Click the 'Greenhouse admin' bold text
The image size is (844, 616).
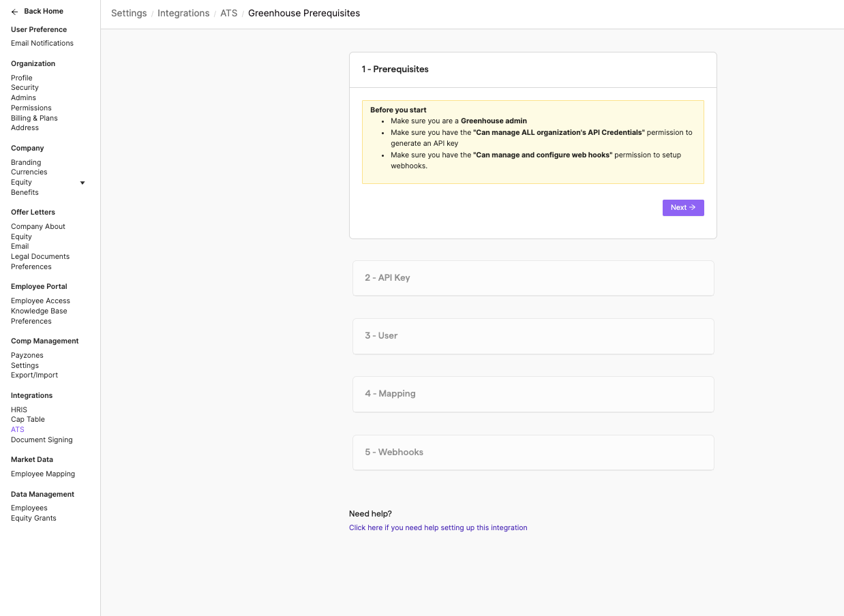click(494, 121)
